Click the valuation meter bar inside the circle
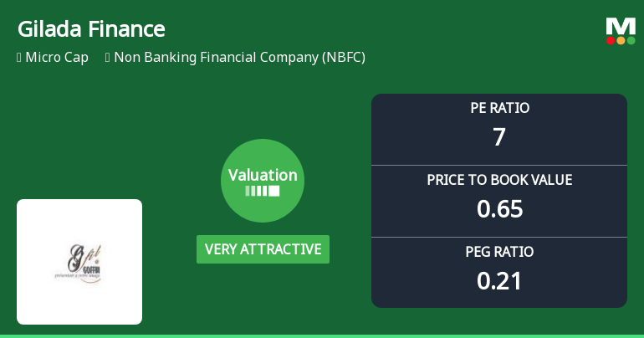Image resolution: width=644 pixels, height=338 pixels. (x=263, y=191)
